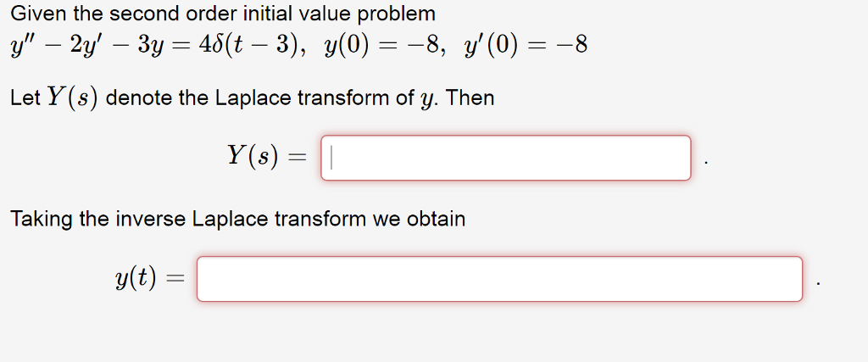Click the 'Y(s) =' label beside first field
The width and height of the screenshot is (868, 362).
pyautogui.click(x=266, y=156)
